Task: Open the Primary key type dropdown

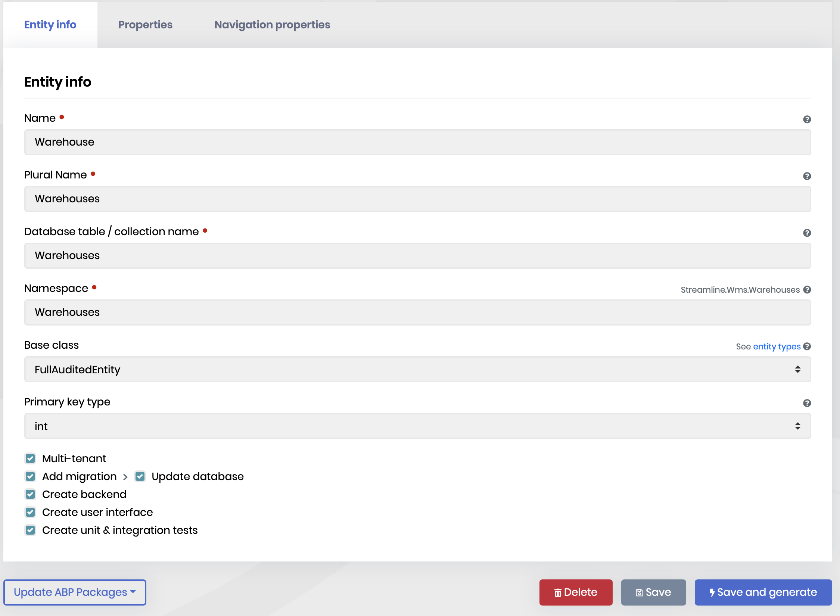Action: click(417, 426)
